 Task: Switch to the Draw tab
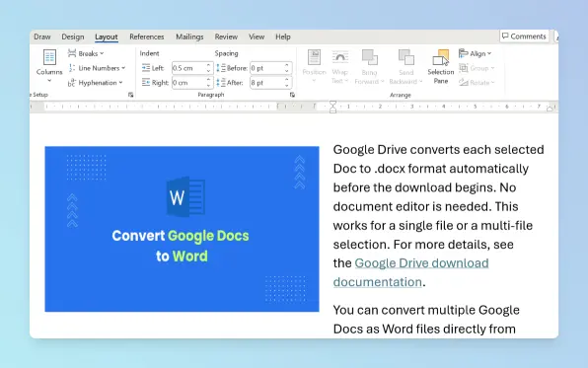42,37
